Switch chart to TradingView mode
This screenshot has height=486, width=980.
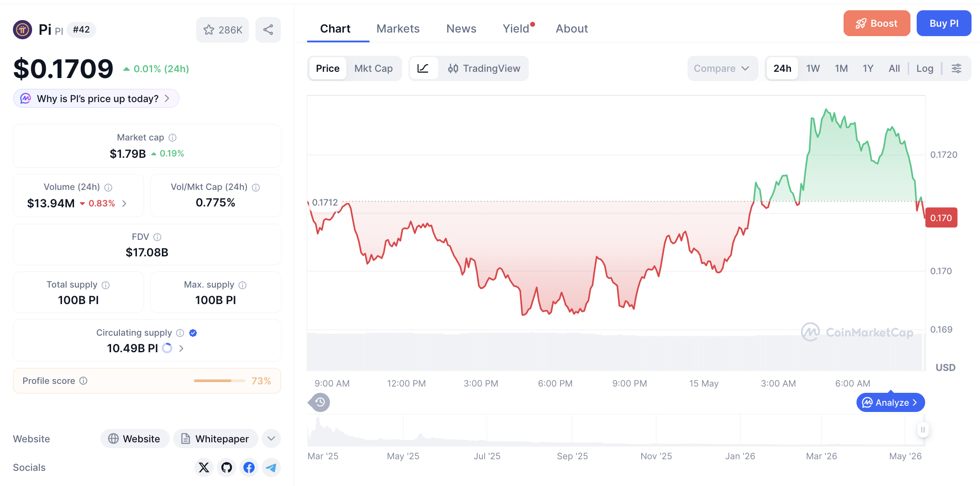point(484,68)
